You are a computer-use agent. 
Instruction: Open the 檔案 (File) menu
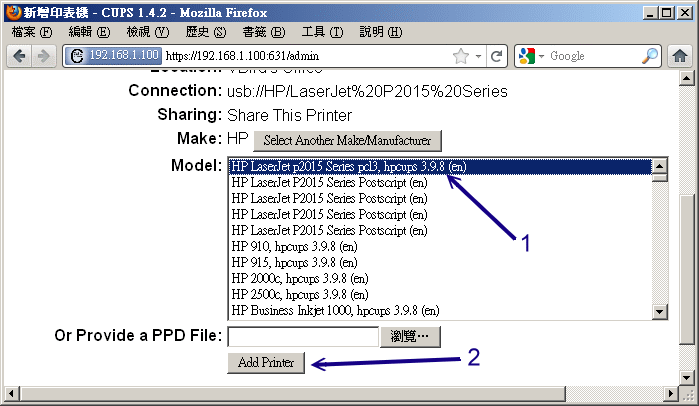[x=32, y=32]
